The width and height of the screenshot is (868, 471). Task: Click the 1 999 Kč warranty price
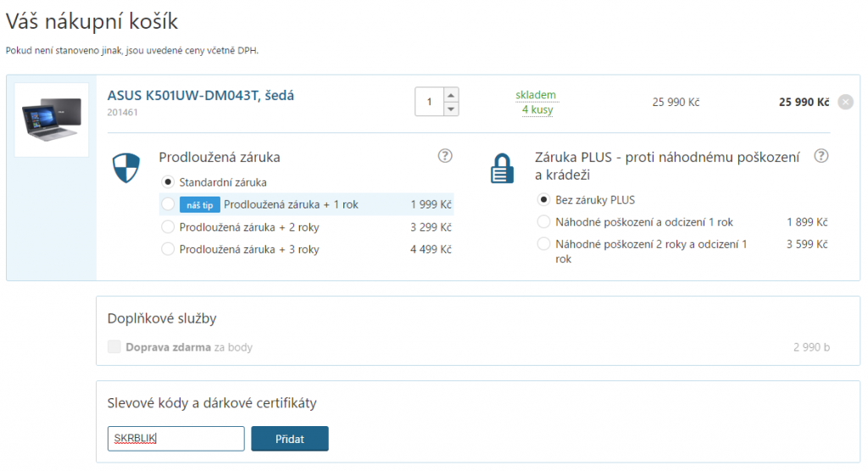(431, 205)
